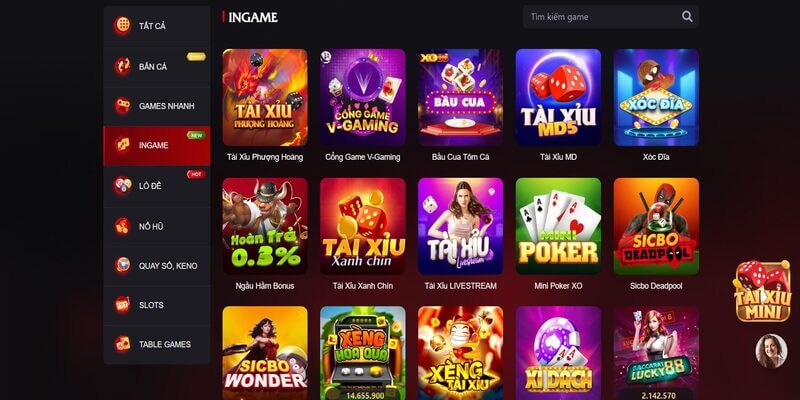Focus the Tìm kiếm game search field
Viewport: 800px width, 400px height.
tap(611, 17)
